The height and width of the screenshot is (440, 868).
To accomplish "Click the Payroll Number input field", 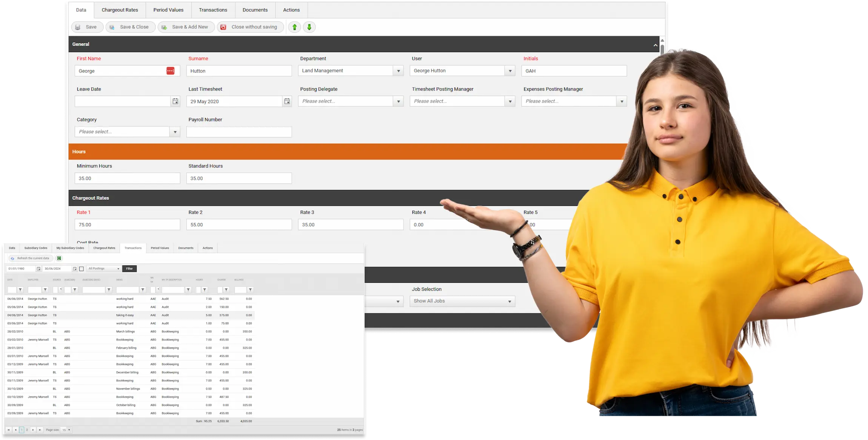I will point(239,132).
